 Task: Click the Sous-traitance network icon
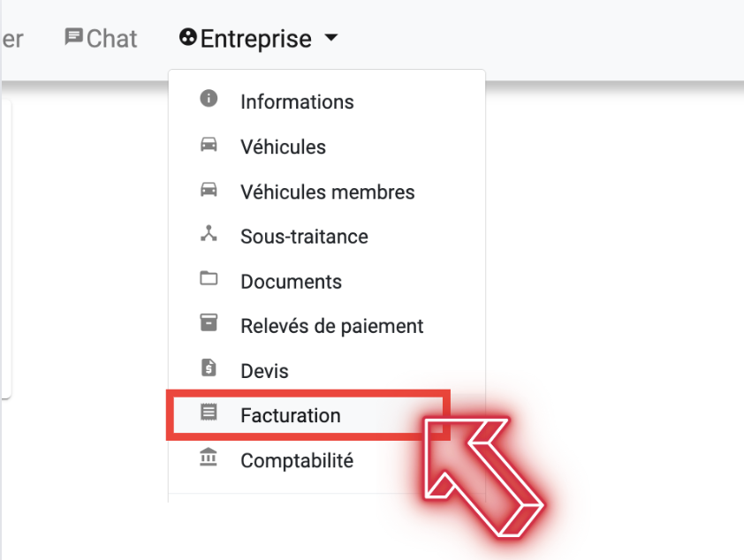click(x=209, y=233)
